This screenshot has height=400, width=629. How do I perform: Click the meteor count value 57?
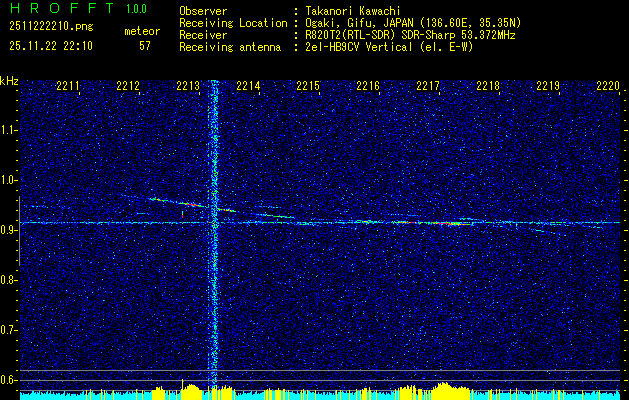(x=145, y=46)
